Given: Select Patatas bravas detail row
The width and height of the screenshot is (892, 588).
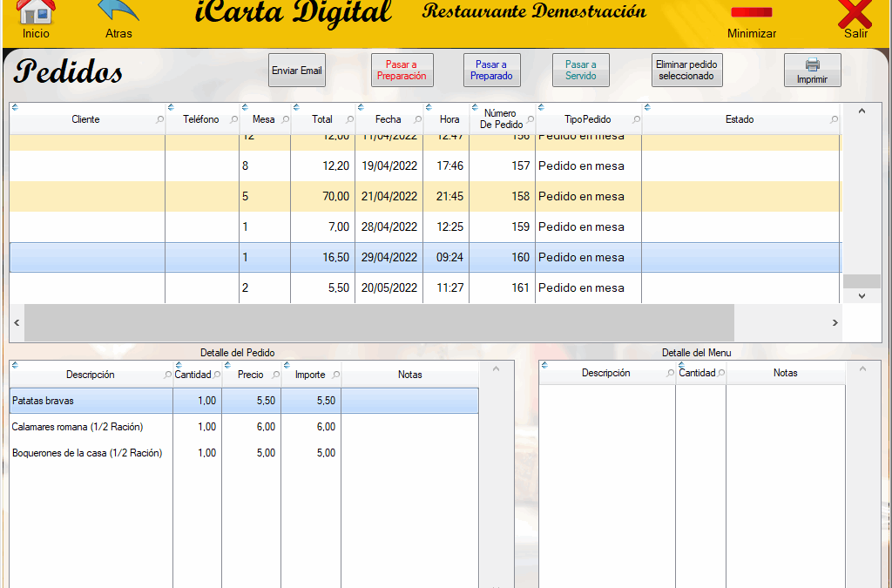Looking at the screenshot, I should (244, 401).
